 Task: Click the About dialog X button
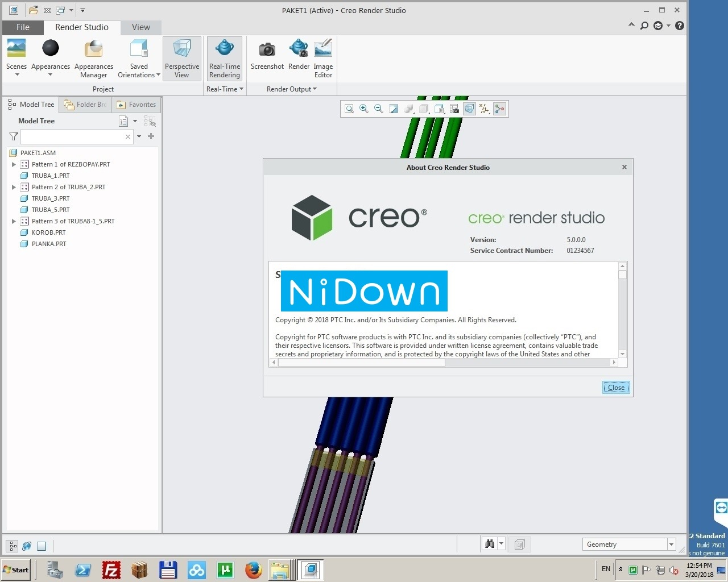624,167
